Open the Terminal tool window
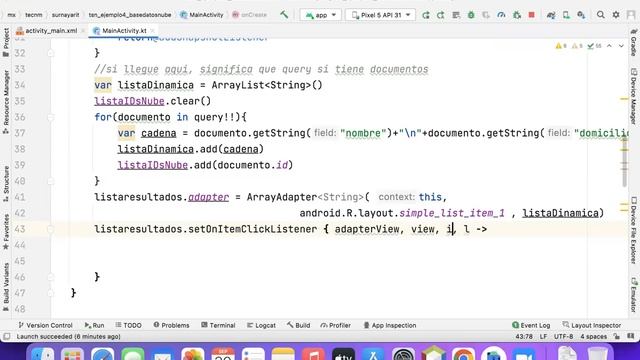The image size is (640, 360). (x=218, y=325)
